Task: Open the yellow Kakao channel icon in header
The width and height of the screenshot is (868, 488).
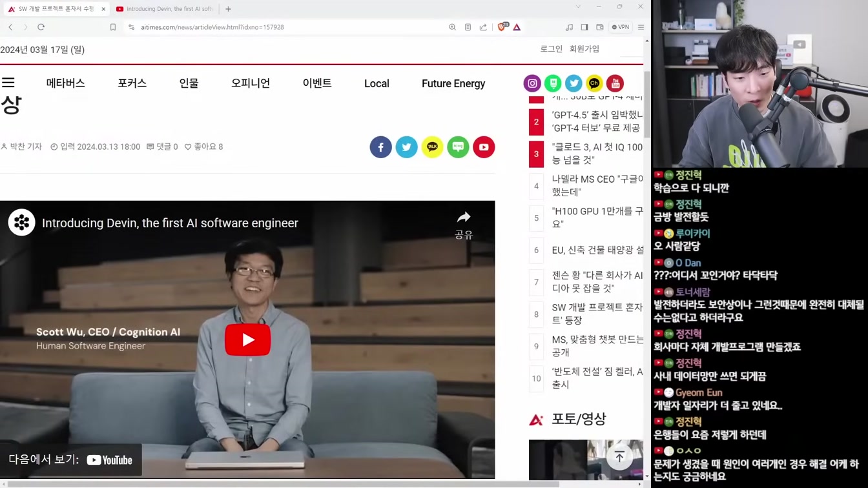Action: (x=594, y=83)
